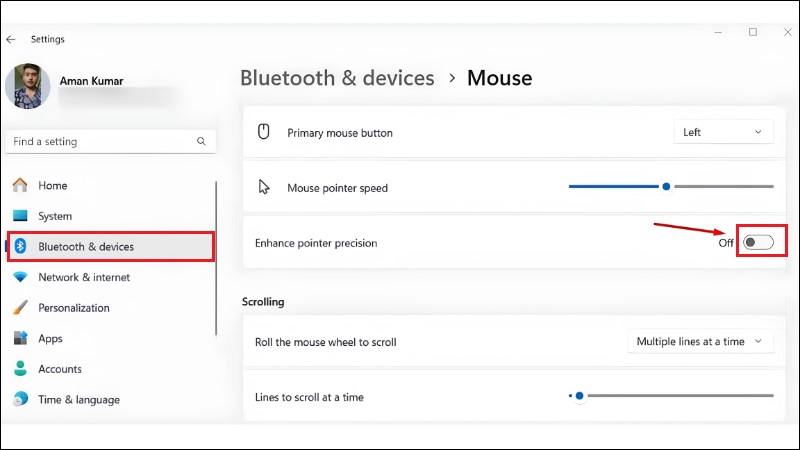Click Aman Kumar profile picture
800x450 pixels.
(28, 86)
